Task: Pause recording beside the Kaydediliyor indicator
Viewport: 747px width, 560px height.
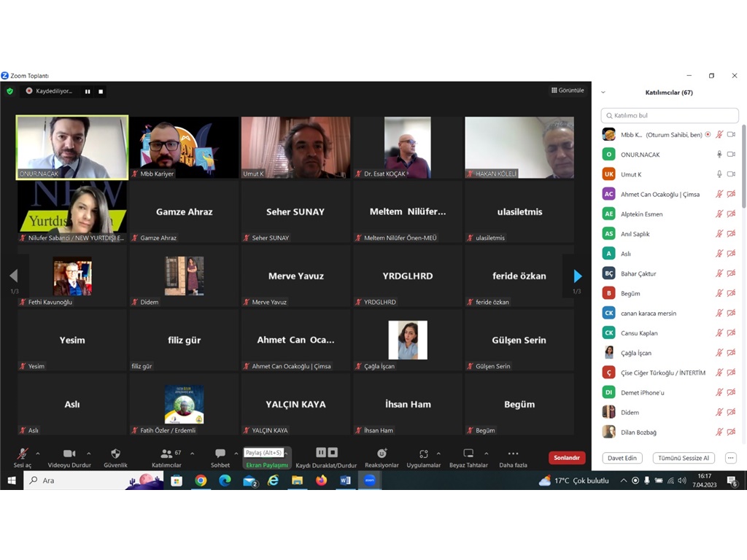Action: (x=88, y=91)
